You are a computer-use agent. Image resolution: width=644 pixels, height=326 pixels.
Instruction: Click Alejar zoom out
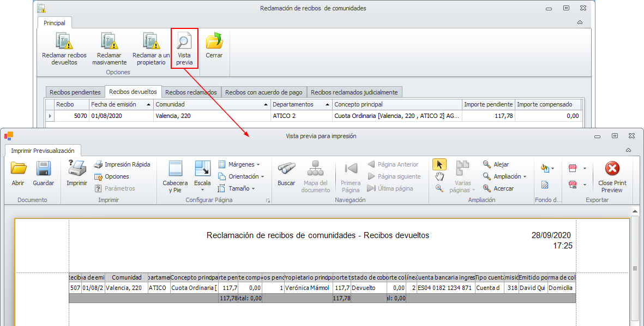pyautogui.click(x=496, y=164)
